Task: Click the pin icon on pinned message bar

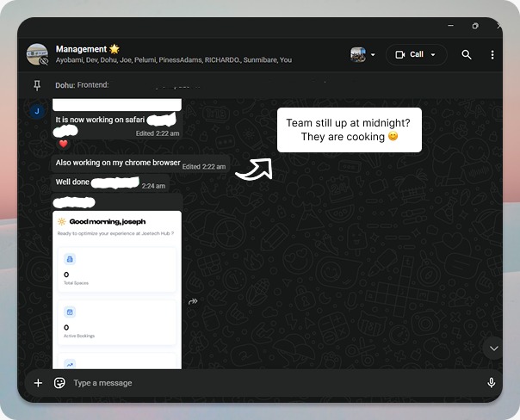Action: 37,85
